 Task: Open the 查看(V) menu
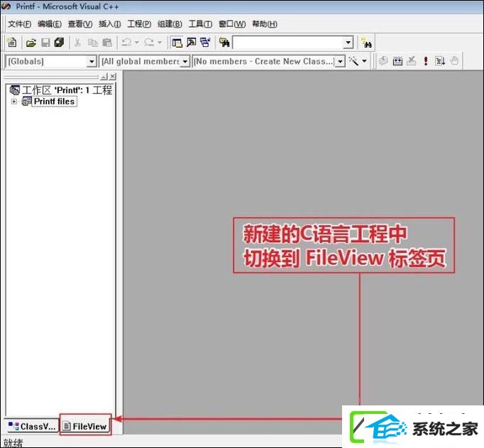point(80,24)
